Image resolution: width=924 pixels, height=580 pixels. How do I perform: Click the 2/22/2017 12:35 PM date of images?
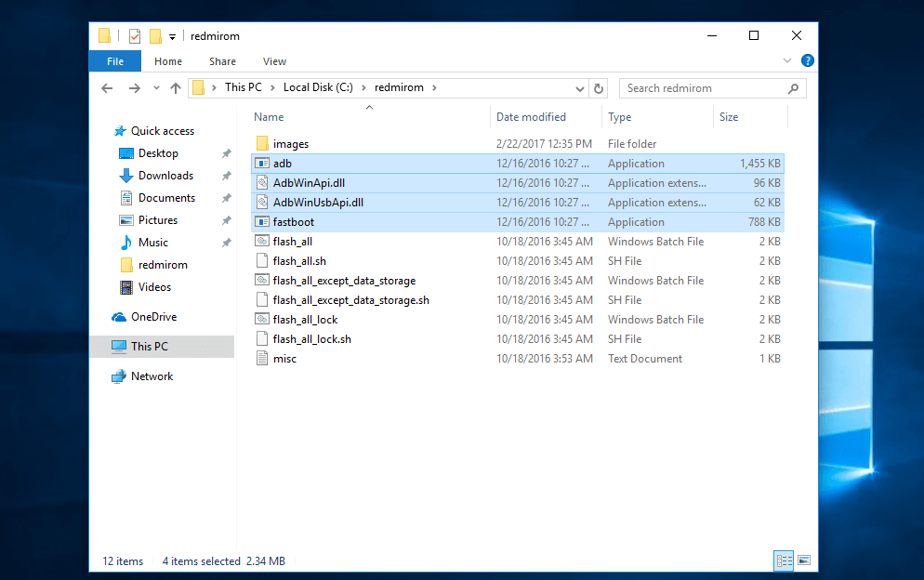coord(544,144)
